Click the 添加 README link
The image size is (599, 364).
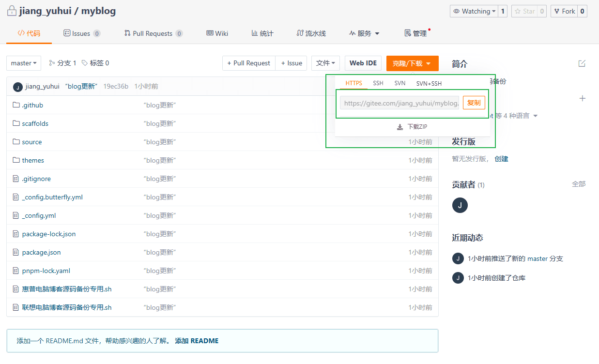197,341
